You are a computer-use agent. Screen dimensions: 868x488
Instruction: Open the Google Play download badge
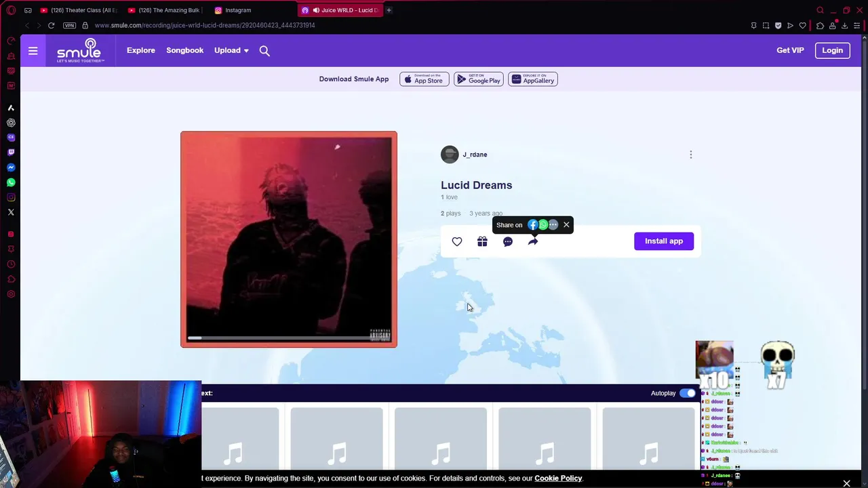click(x=479, y=79)
